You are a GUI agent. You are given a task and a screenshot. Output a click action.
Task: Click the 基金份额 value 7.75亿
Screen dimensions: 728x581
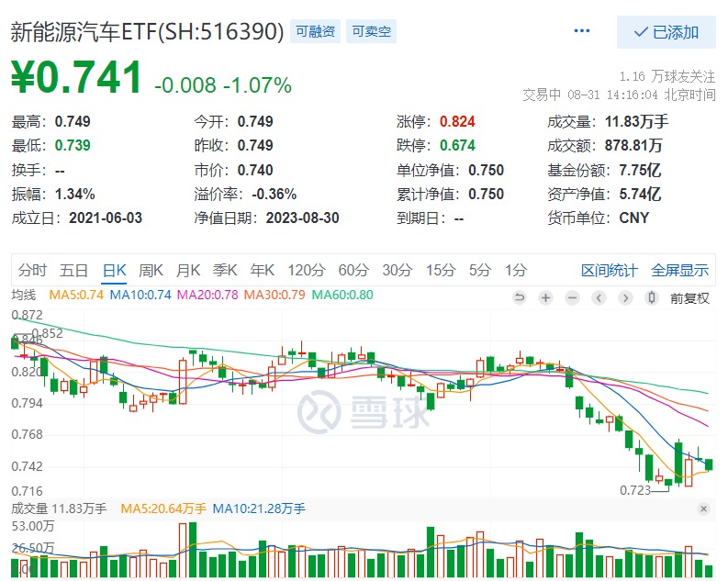point(640,170)
